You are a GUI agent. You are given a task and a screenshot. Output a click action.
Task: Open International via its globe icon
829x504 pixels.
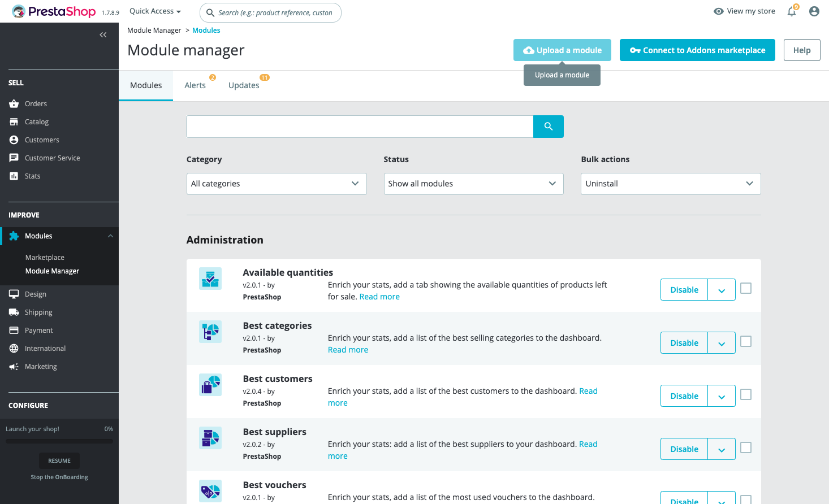coord(14,349)
